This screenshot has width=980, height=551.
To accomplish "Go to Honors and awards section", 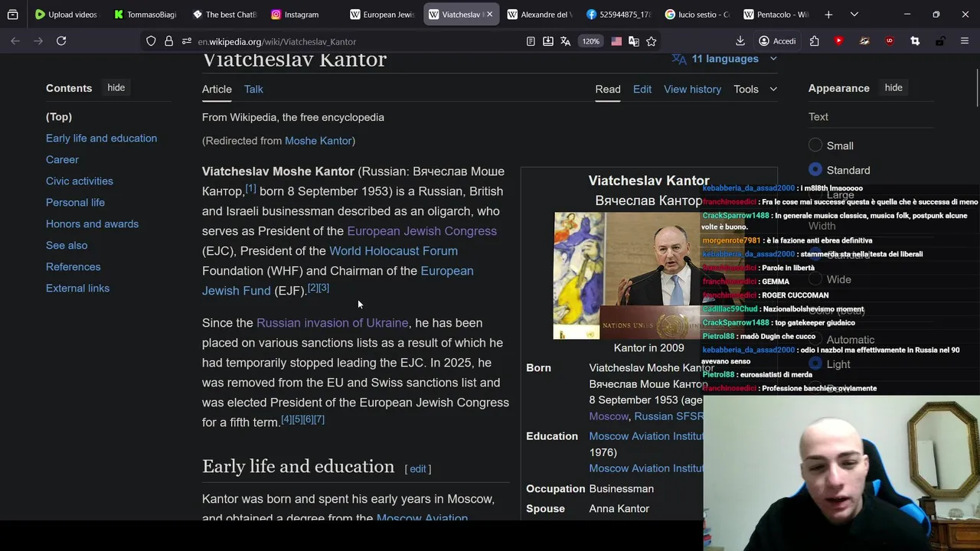I will [92, 224].
